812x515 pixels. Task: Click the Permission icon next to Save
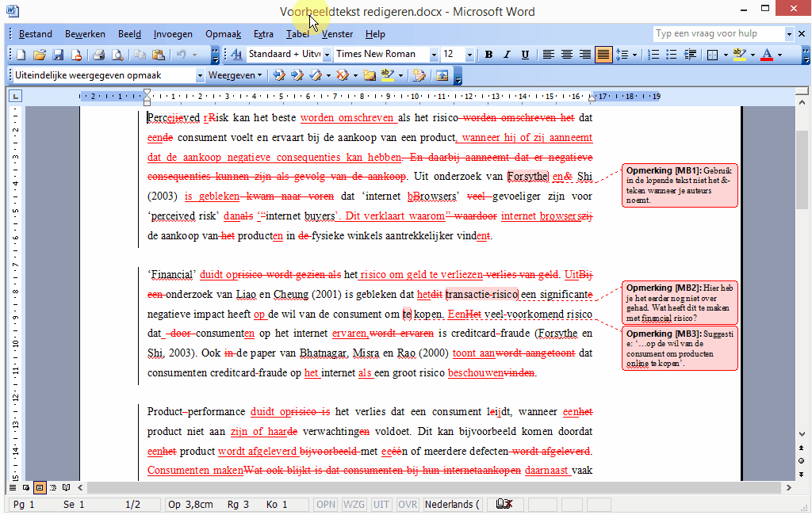click(76, 55)
